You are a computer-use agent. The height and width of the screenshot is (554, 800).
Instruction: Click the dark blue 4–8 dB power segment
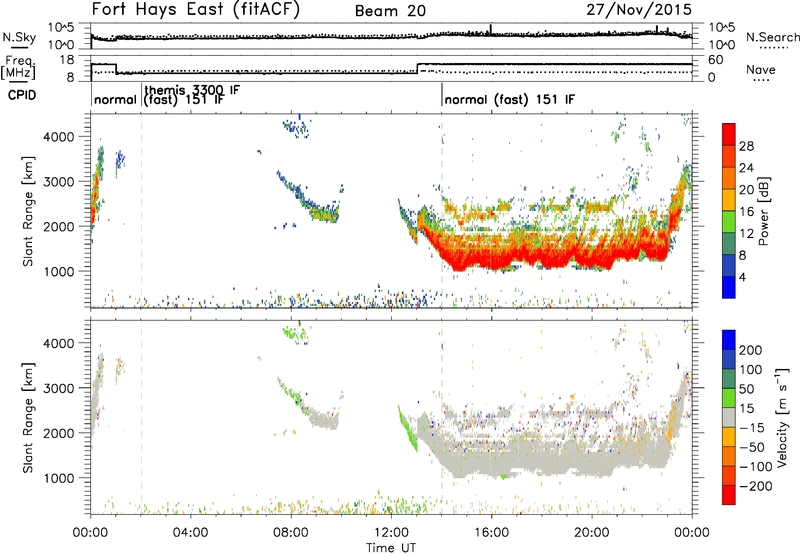click(x=729, y=265)
